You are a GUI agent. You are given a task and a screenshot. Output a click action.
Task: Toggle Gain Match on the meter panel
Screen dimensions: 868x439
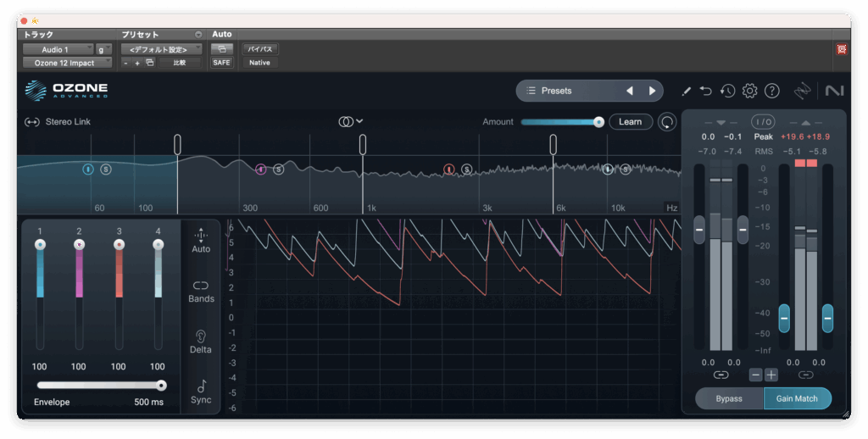point(797,398)
